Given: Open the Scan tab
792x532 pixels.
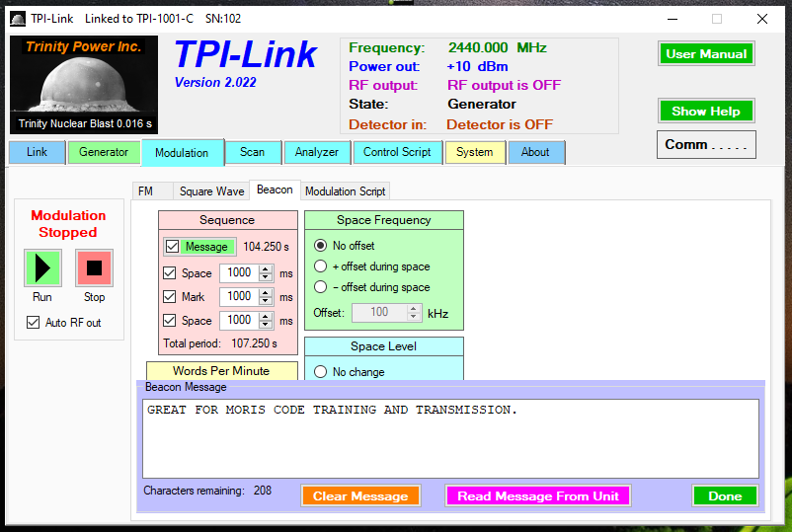Looking at the screenshot, I should [252, 152].
